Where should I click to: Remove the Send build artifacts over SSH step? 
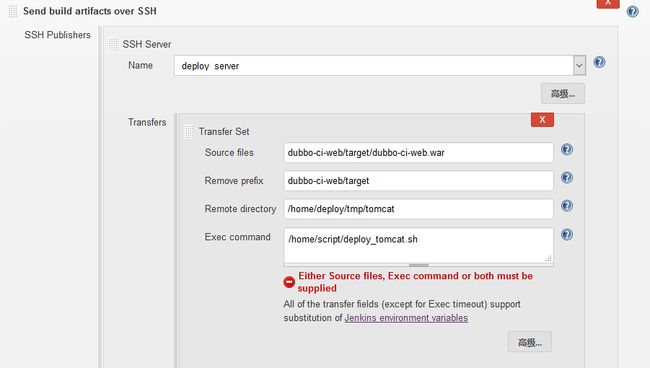coord(608,3)
